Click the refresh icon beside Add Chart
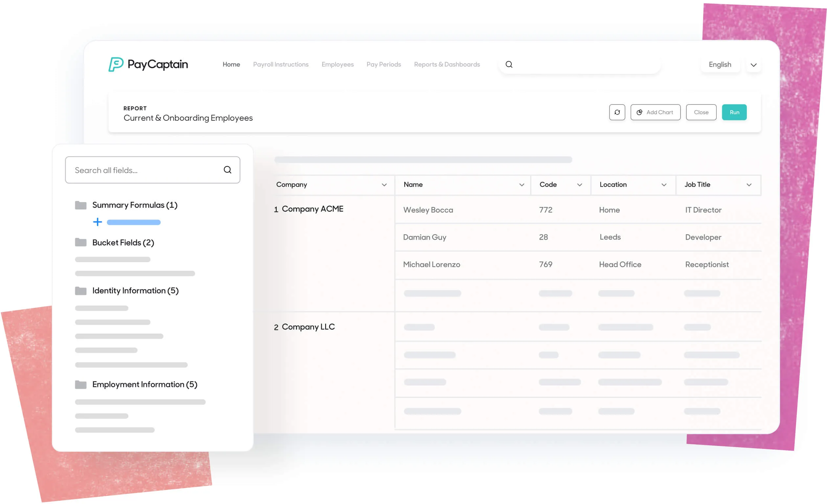The width and height of the screenshot is (827, 504). (617, 112)
